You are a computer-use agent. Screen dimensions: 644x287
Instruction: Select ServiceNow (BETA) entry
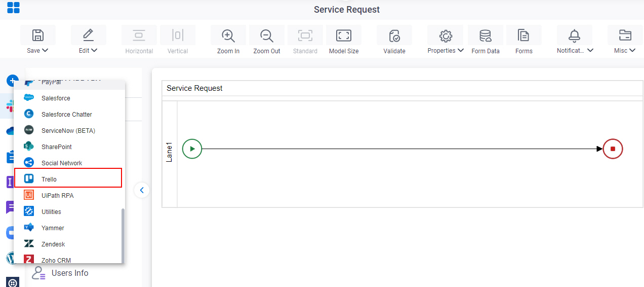click(69, 130)
